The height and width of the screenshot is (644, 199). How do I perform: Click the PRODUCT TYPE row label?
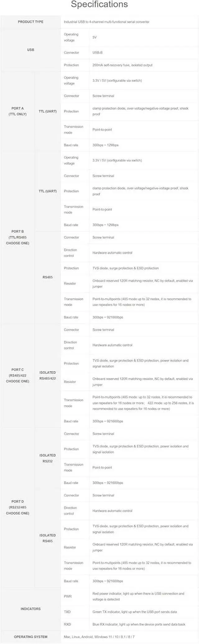[30, 22]
